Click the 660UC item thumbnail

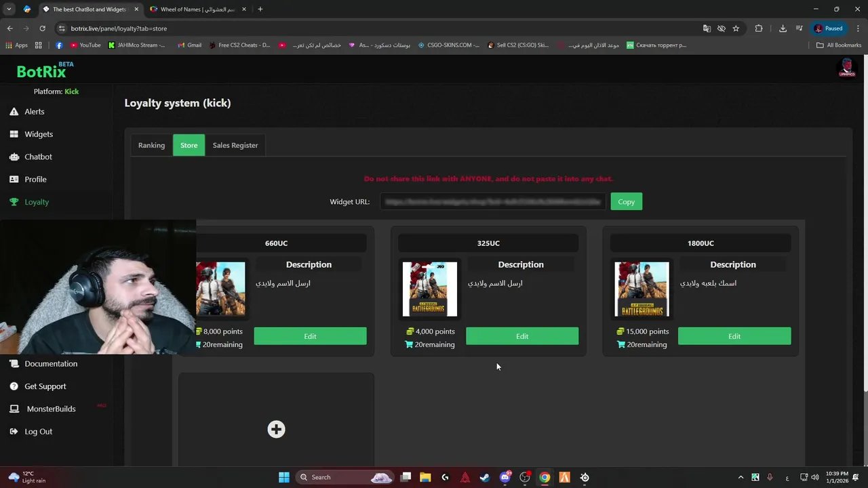[220, 289]
